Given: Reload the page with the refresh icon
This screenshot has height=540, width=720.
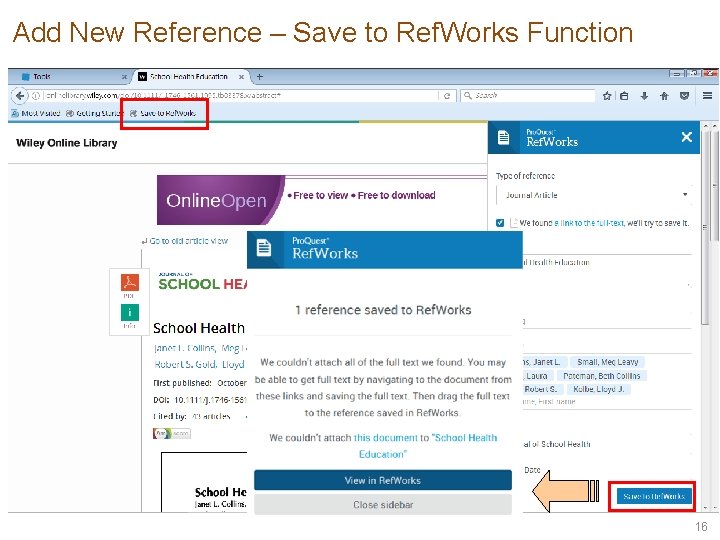Looking at the screenshot, I should coord(447,96).
